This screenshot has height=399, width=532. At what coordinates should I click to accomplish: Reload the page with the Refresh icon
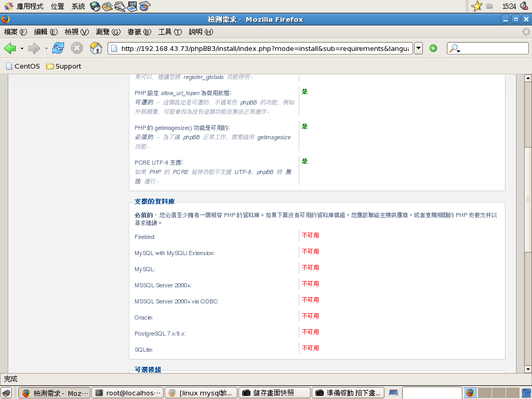[x=58, y=48]
